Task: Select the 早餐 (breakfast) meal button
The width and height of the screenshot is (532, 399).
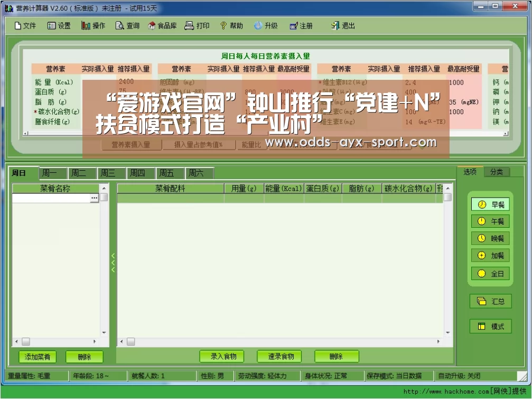Action: point(490,205)
